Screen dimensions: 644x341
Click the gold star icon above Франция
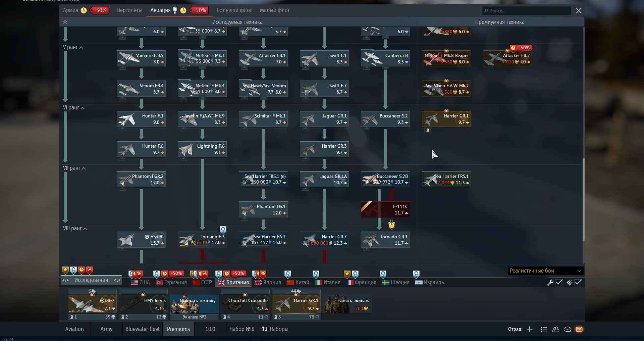[347, 274]
